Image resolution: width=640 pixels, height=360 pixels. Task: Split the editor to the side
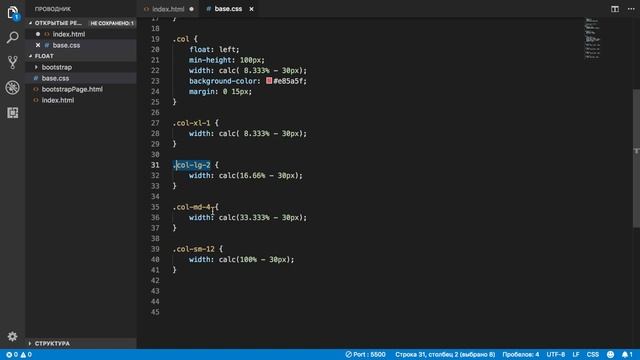615,9
